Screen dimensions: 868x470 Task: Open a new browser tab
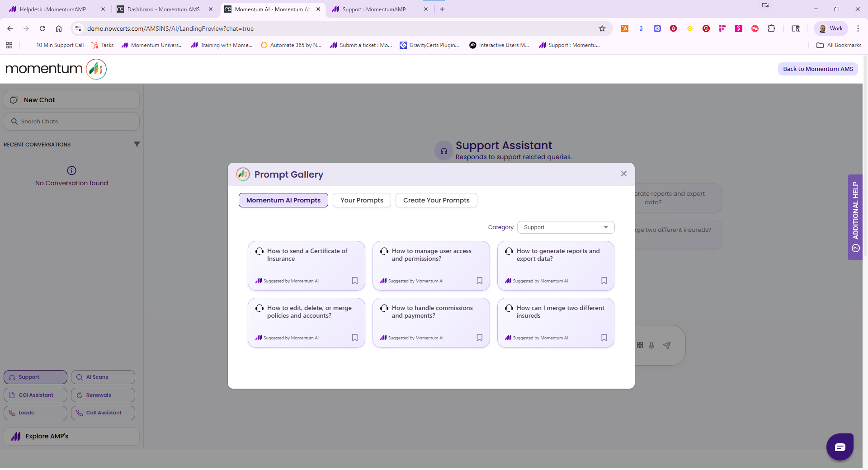(442, 9)
